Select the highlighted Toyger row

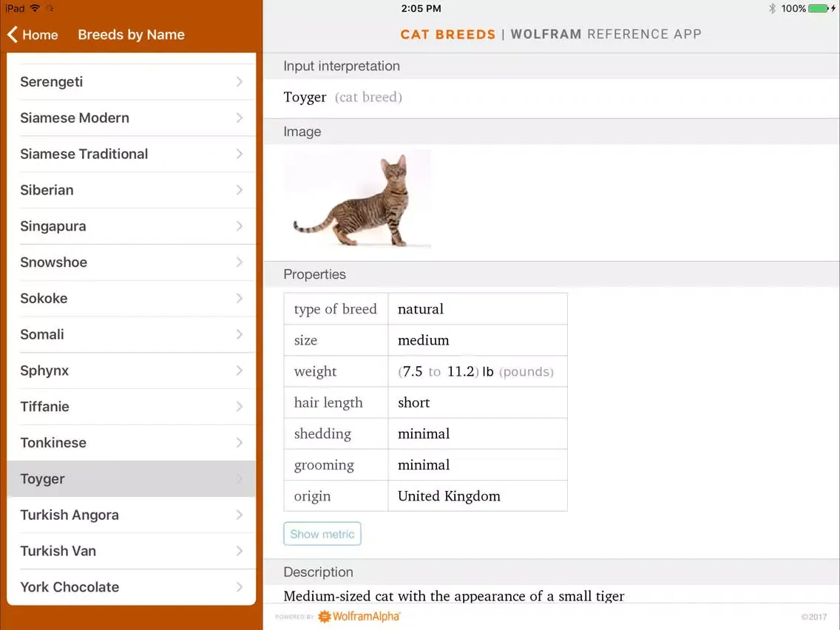tap(132, 479)
